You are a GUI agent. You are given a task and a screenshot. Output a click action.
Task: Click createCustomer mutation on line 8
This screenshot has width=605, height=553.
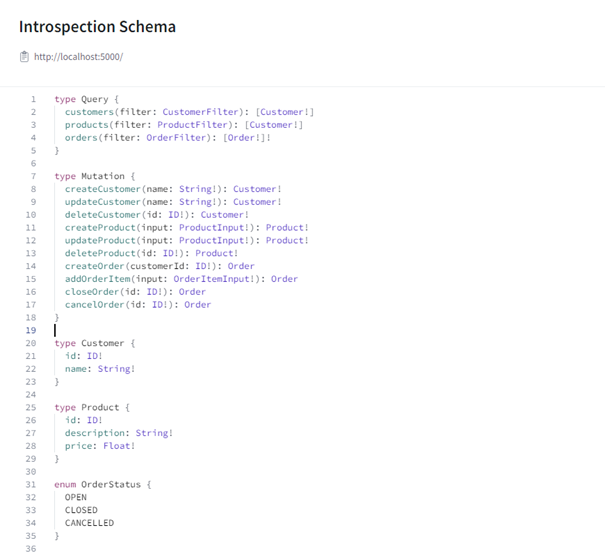tap(103, 189)
